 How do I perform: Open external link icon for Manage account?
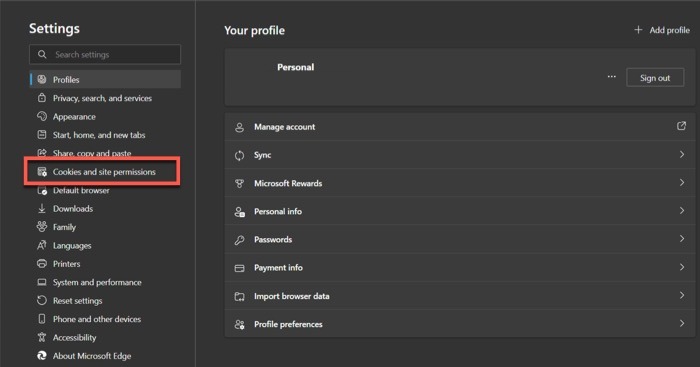pos(681,126)
